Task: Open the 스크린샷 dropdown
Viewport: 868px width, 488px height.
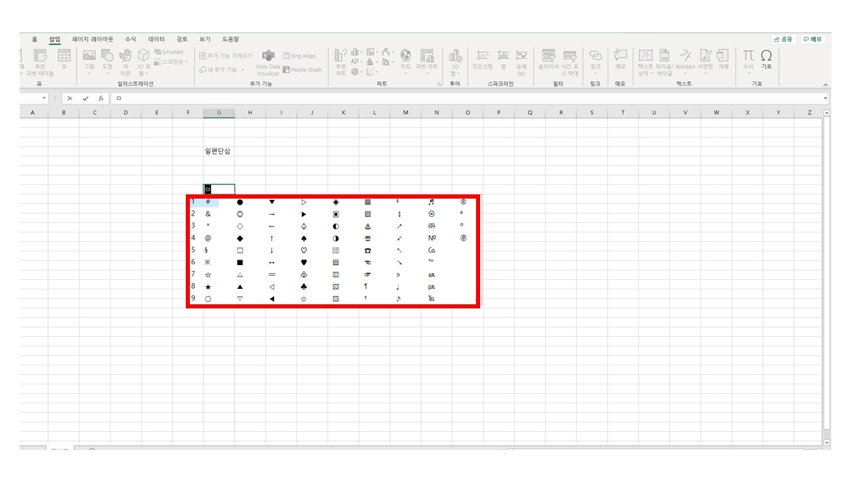Action: [170, 62]
